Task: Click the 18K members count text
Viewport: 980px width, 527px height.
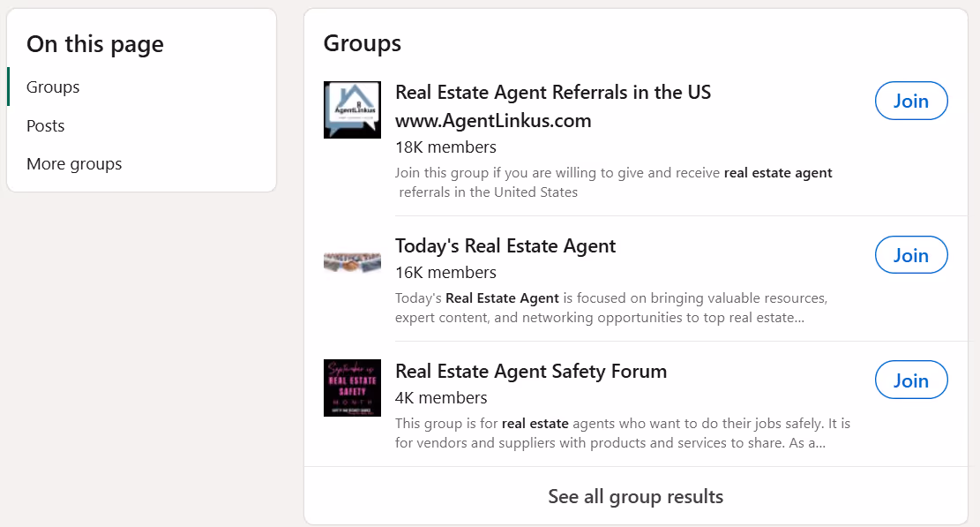Action: (445, 147)
